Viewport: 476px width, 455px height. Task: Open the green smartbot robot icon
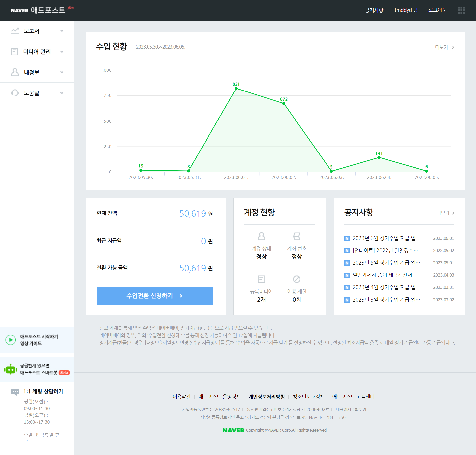tap(11, 369)
